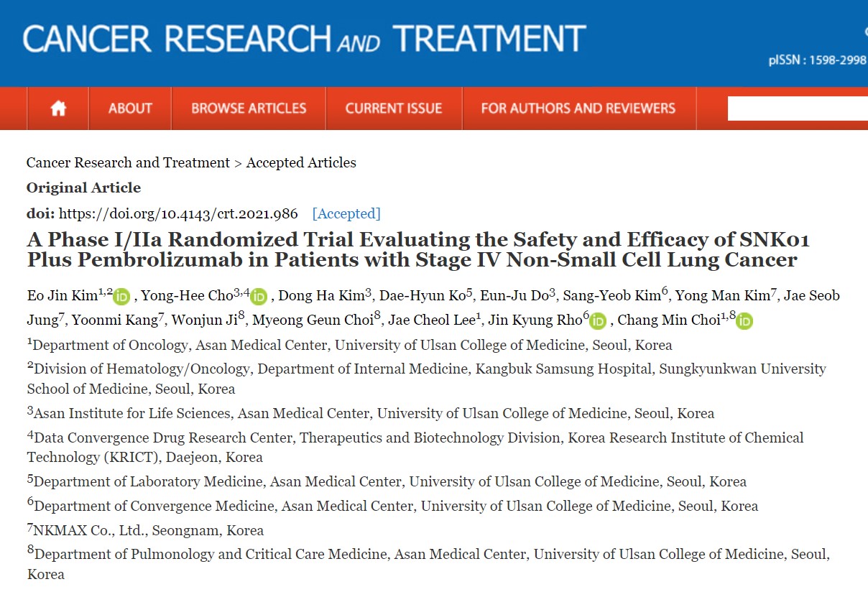
Task: Open the ABOUT menu
Action: pyautogui.click(x=130, y=108)
